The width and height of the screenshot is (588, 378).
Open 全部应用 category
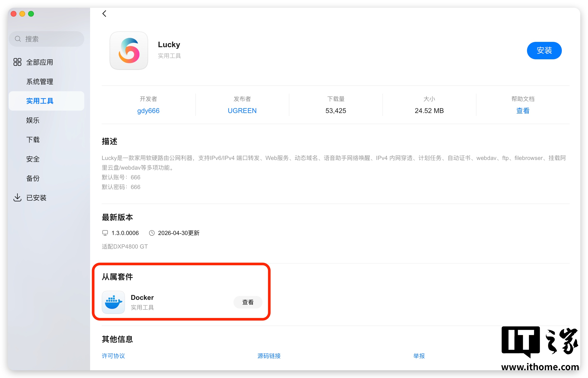46,62
